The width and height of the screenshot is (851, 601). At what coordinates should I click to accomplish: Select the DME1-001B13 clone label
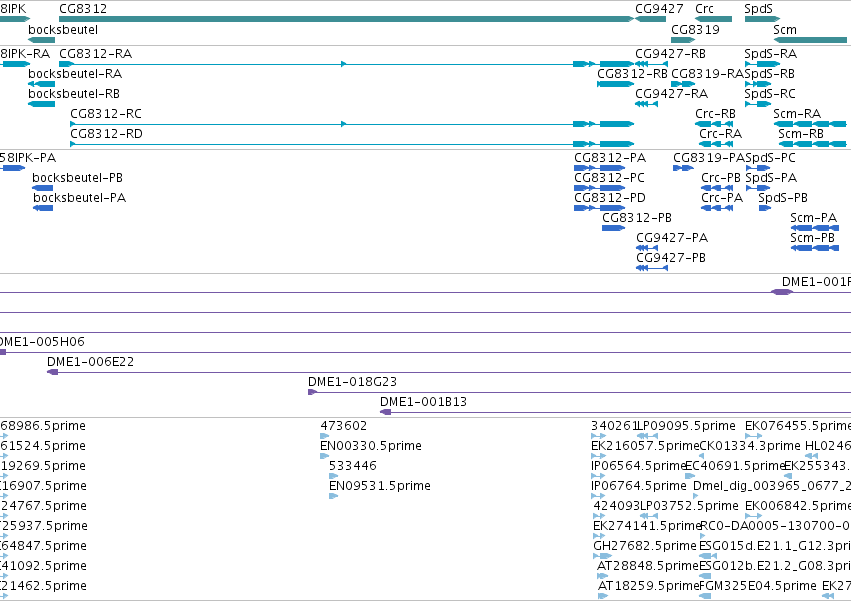pos(423,402)
